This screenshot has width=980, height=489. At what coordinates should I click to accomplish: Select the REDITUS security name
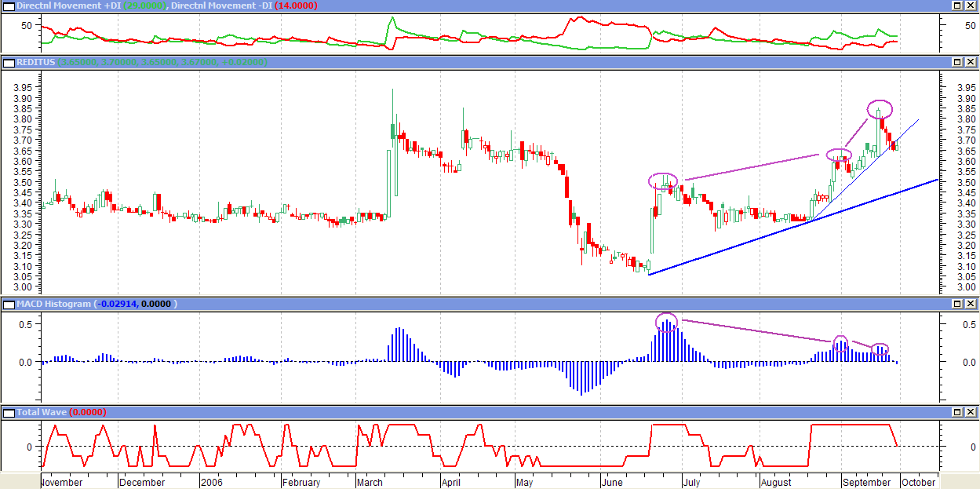pyautogui.click(x=36, y=62)
